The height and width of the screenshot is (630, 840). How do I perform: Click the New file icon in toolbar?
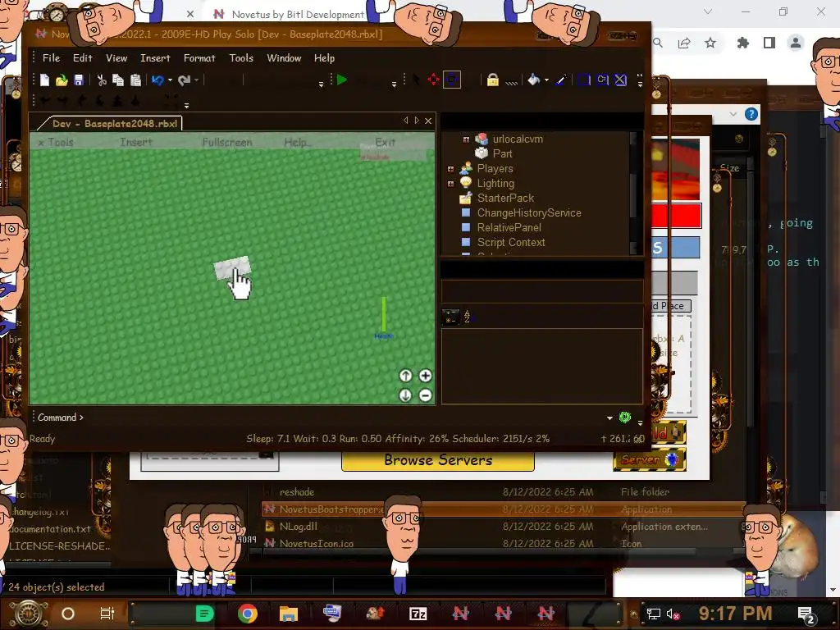pos(44,80)
